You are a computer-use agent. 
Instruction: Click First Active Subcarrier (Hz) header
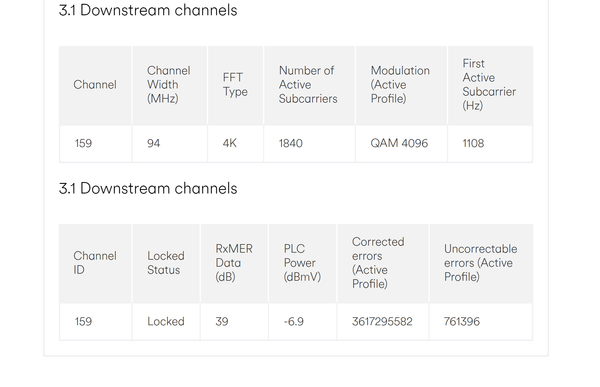click(x=489, y=85)
